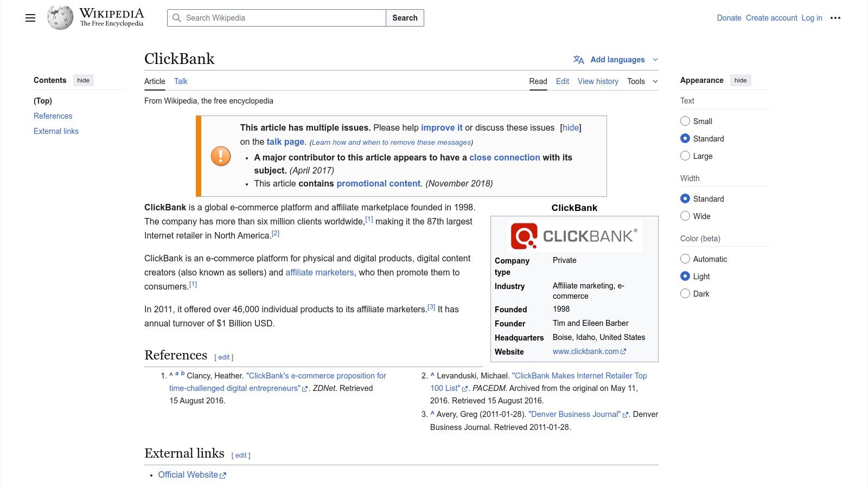Click in the Search Wikipedia field
The image size is (868, 488).
277,18
